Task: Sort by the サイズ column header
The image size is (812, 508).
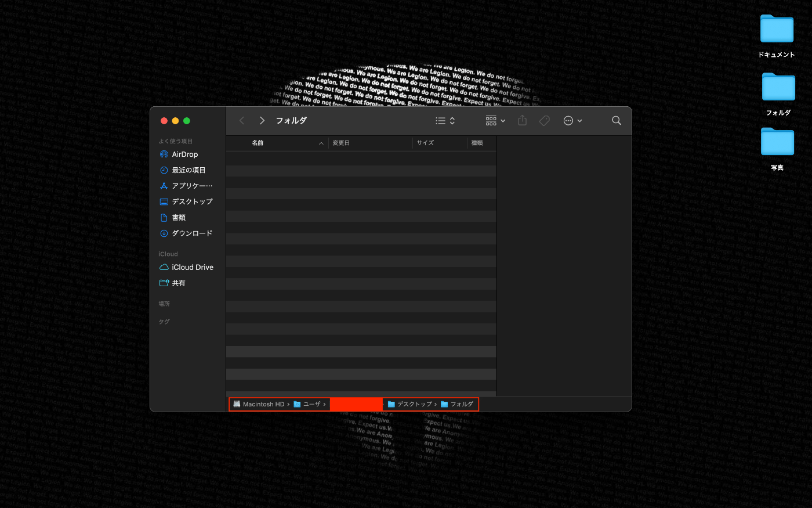Action: coord(425,143)
